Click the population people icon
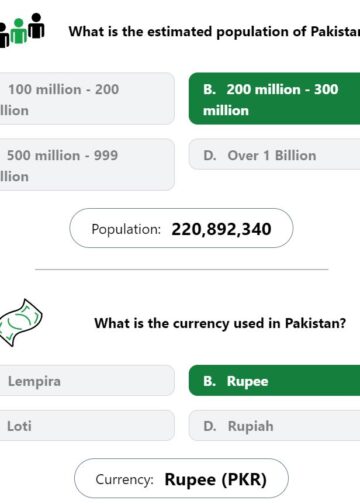 (x=22, y=30)
